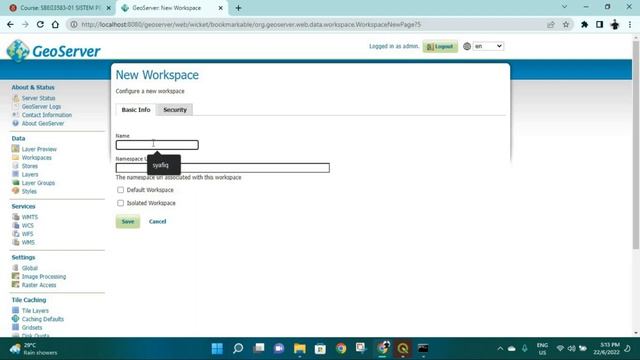The width and height of the screenshot is (640, 360).
Task: Open a new browser tab
Action: [x=238, y=8]
